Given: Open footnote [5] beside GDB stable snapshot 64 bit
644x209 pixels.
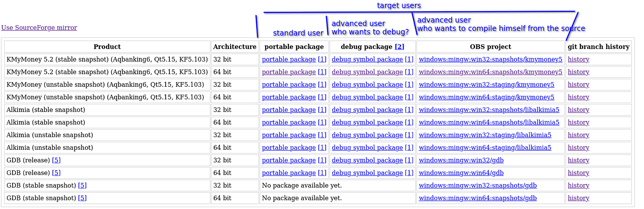Looking at the screenshot, I should (82, 198).
